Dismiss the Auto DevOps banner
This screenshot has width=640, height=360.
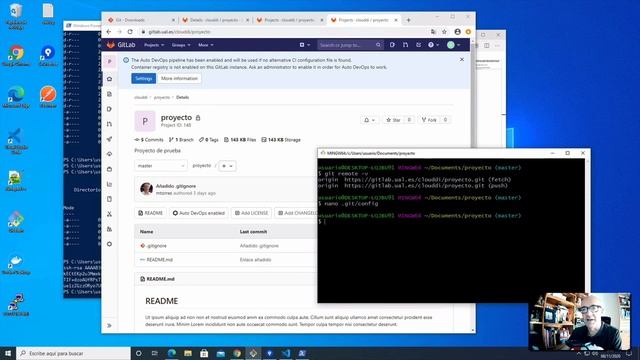click(x=462, y=60)
